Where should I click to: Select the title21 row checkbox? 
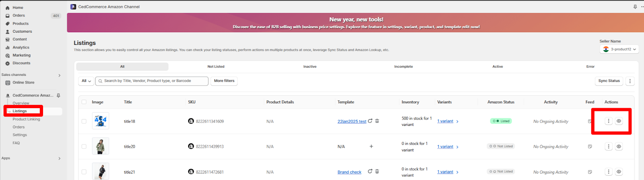(x=84, y=172)
